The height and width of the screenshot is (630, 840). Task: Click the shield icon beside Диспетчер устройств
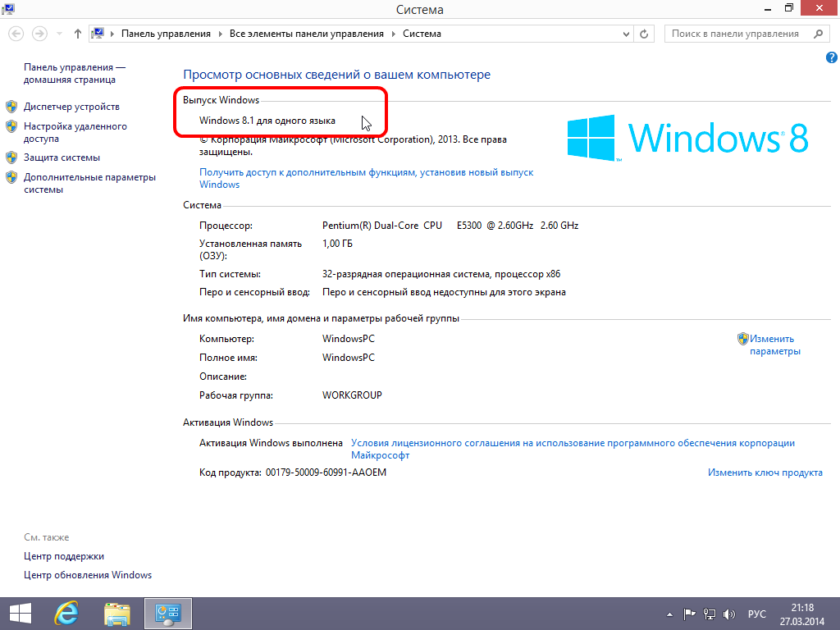(11, 107)
